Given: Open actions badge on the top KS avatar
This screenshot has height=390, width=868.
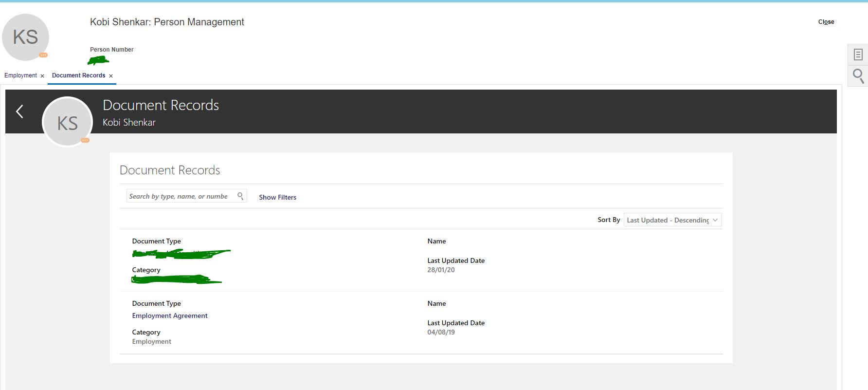Looking at the screenshot, I should 43,55.
